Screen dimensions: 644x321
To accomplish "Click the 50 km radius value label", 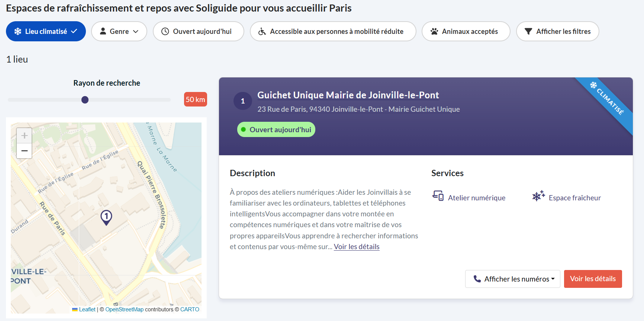I will click(196, 99).
